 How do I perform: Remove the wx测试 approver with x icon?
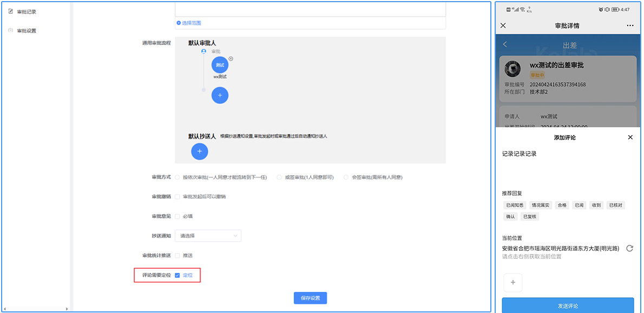click(x=231, y=59)
